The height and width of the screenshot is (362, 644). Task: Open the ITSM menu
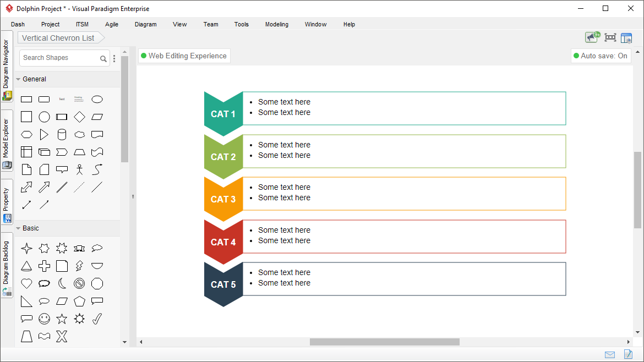(x=82, y=24)
